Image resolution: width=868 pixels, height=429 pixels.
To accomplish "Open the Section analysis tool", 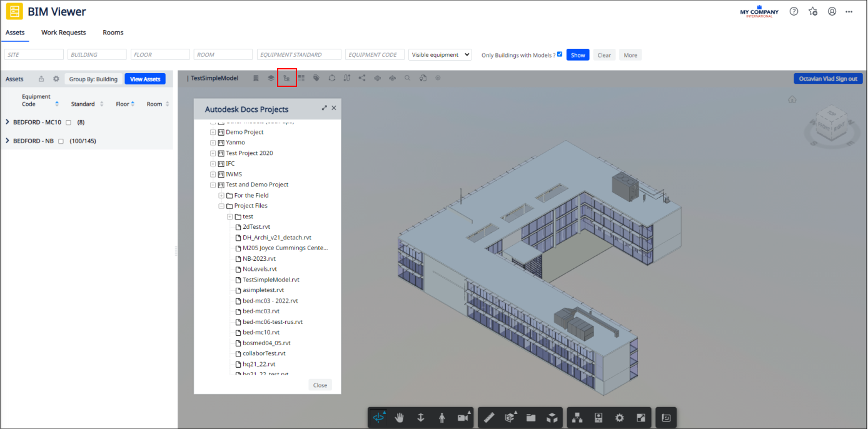I will pyautogui.click(x=510, y=418).
